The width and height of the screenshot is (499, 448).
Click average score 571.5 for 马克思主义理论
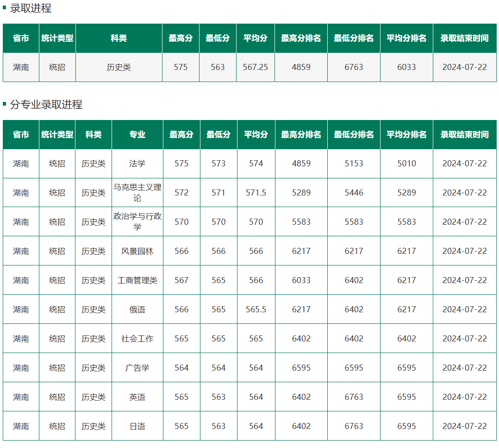(256, 193)
